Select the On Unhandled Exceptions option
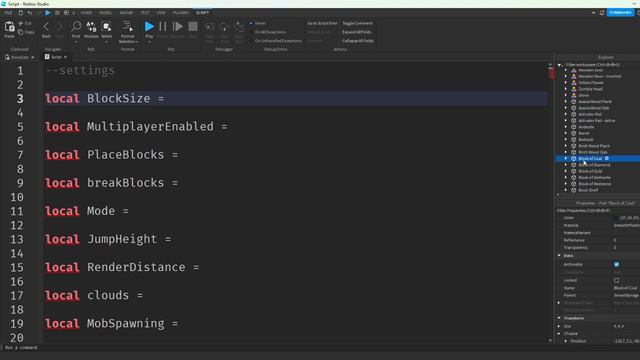Image resolution: width=640 pixels, height=360 pixels. [x=251, y=41]
